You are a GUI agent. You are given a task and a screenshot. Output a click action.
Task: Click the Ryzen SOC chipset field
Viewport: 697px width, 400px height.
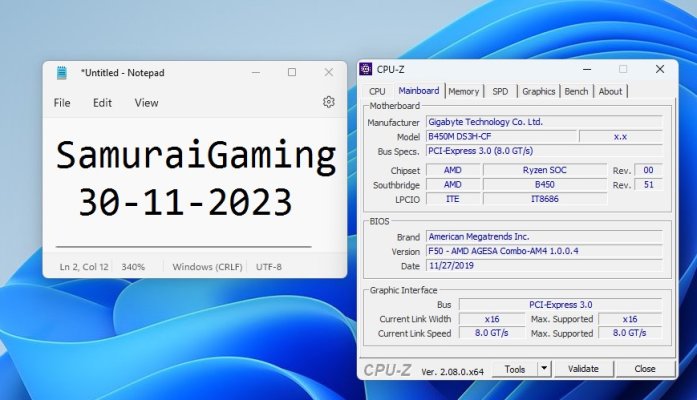click(545, 170)
